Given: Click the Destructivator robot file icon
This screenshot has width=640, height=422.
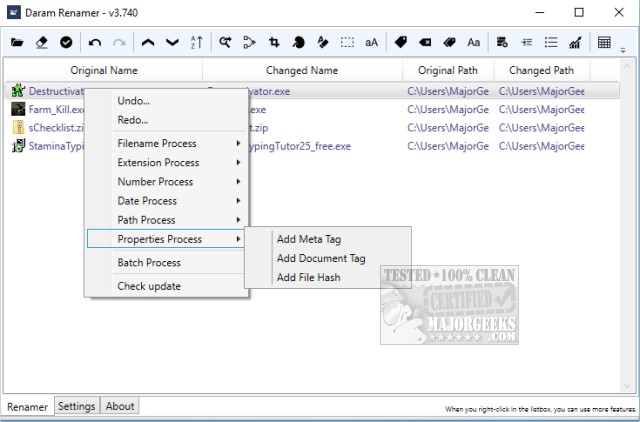Looking at the screenshot, I should tap(18, 91).
